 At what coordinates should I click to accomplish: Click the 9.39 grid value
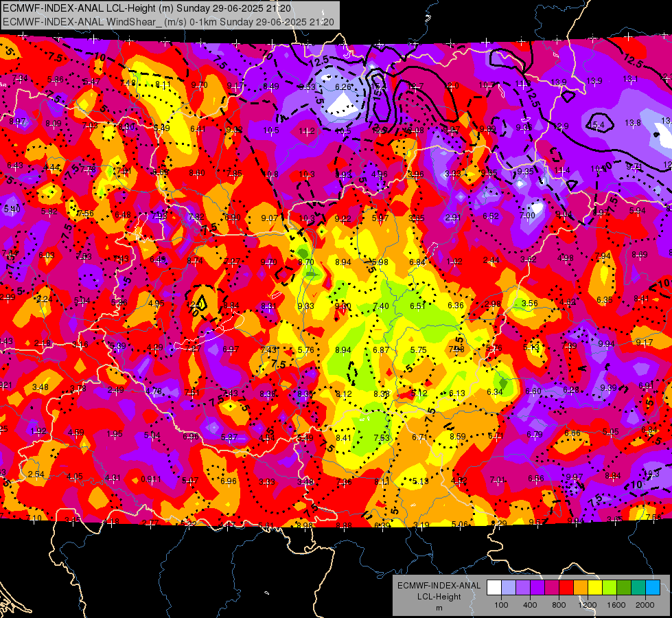point(608,388)
